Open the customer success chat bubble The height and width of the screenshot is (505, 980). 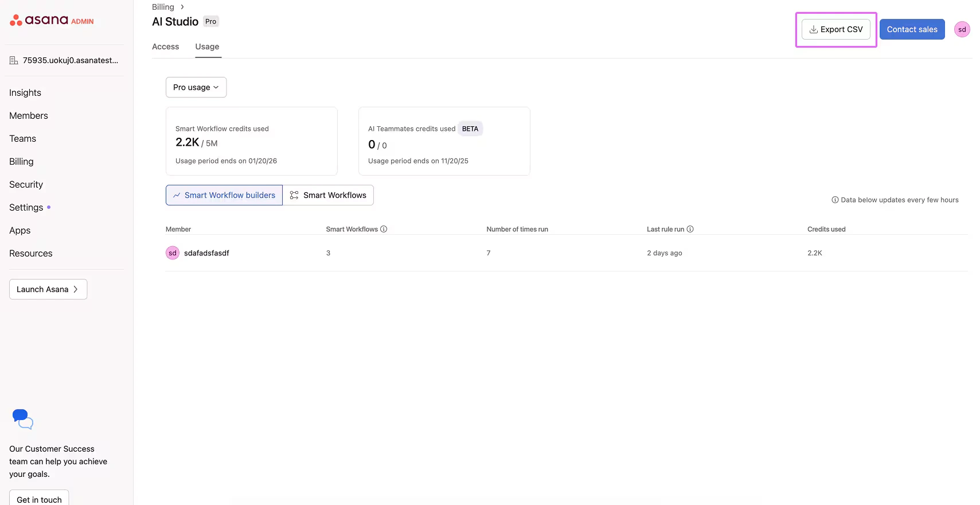[22, 419]
